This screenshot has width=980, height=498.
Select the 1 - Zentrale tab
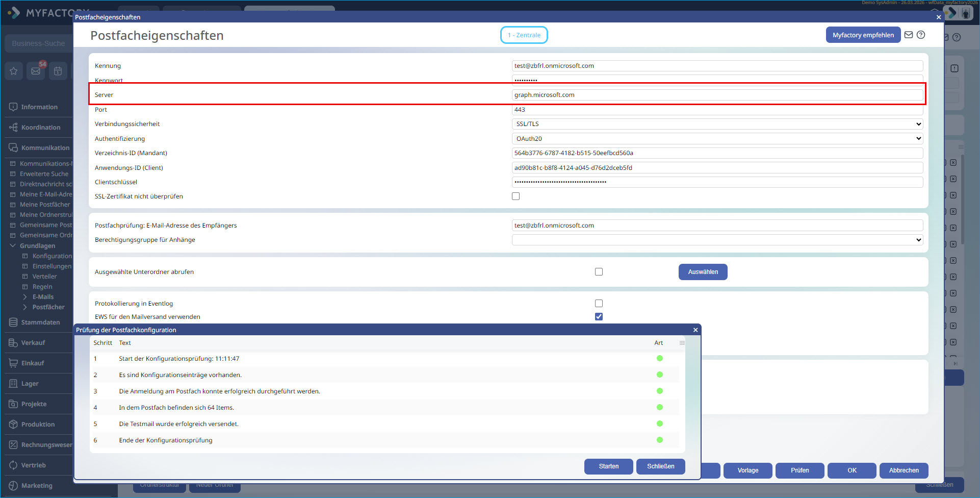(x=524, y=35)
